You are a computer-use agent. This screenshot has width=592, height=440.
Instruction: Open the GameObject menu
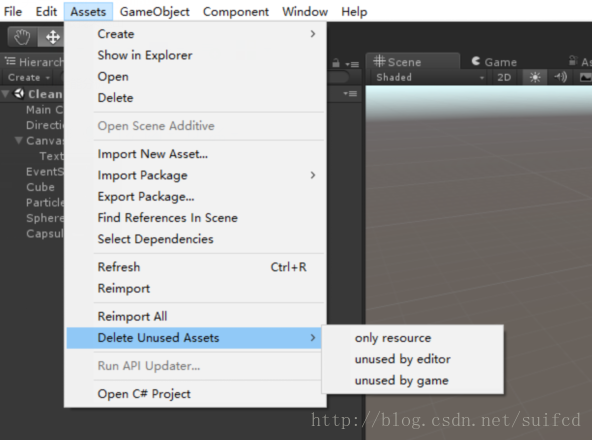point(154,12)
